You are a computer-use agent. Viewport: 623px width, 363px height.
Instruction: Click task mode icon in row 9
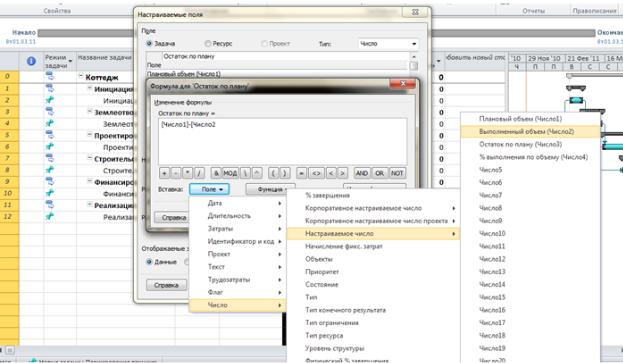50,181
